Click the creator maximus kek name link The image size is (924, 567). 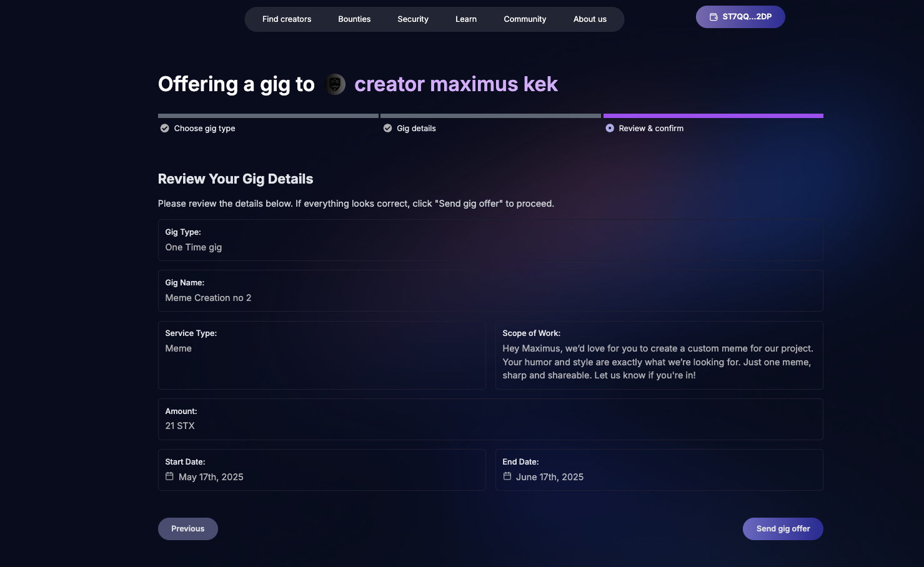[x=455, y=84]
